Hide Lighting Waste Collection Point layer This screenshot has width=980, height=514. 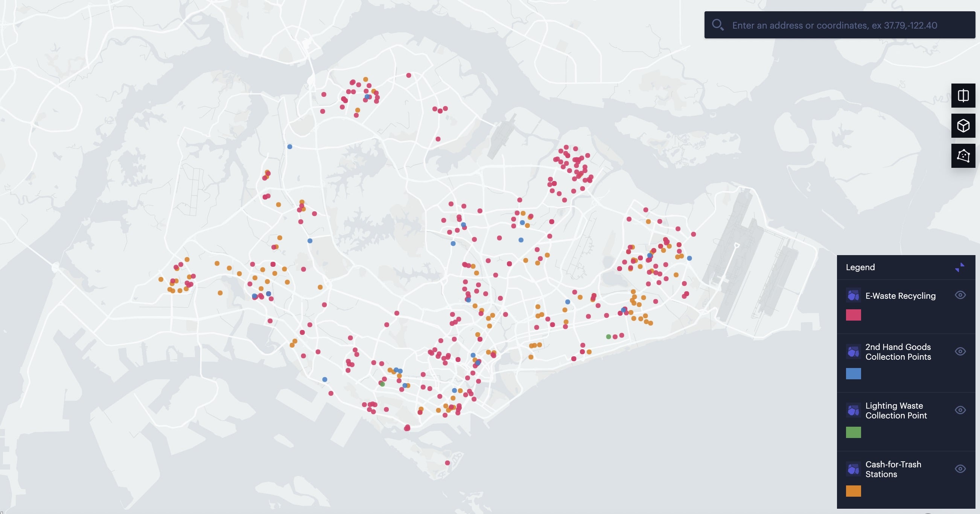(x=960, y=410)
